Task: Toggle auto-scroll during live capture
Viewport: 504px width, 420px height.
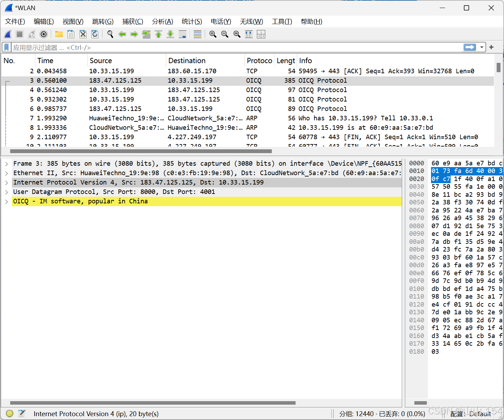Action: 183,34
